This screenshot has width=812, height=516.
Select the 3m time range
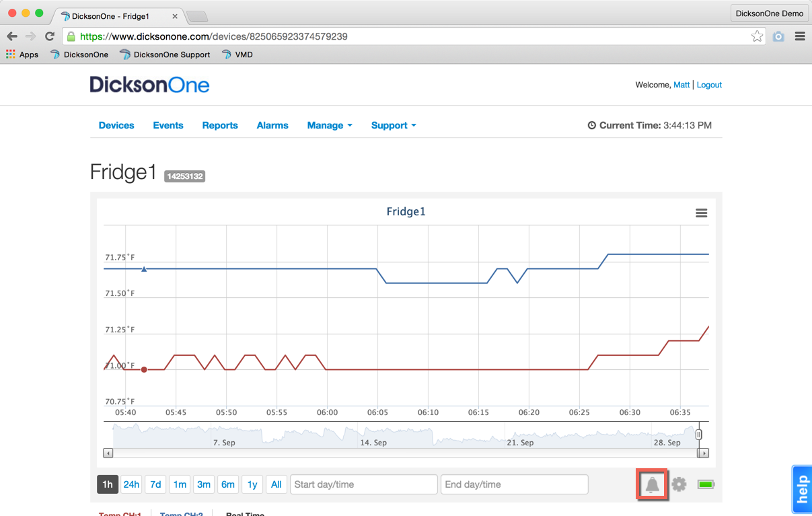(x=204, y=484)
